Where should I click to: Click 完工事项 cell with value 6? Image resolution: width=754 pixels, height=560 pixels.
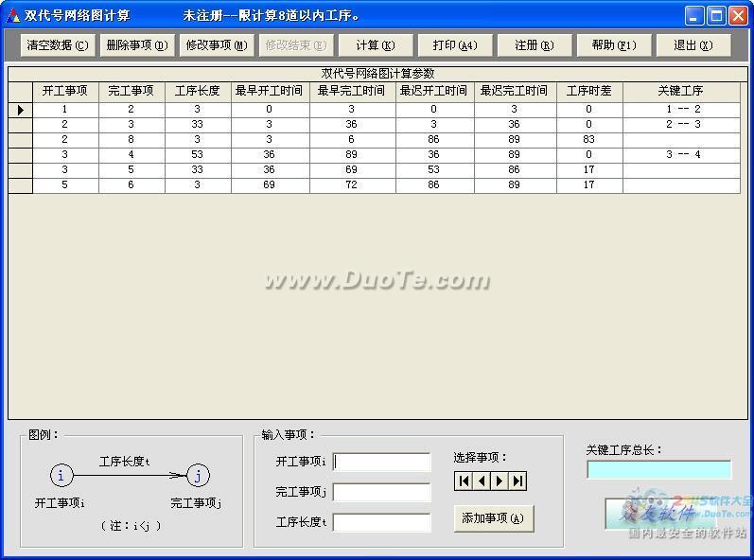tap(132, 185)
